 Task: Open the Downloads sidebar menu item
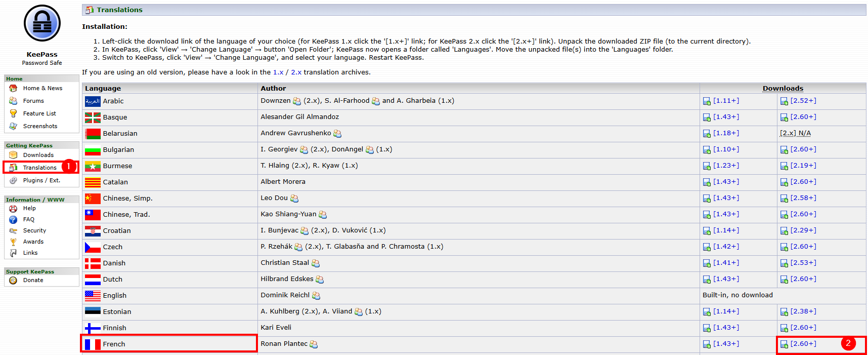point(38,155)
